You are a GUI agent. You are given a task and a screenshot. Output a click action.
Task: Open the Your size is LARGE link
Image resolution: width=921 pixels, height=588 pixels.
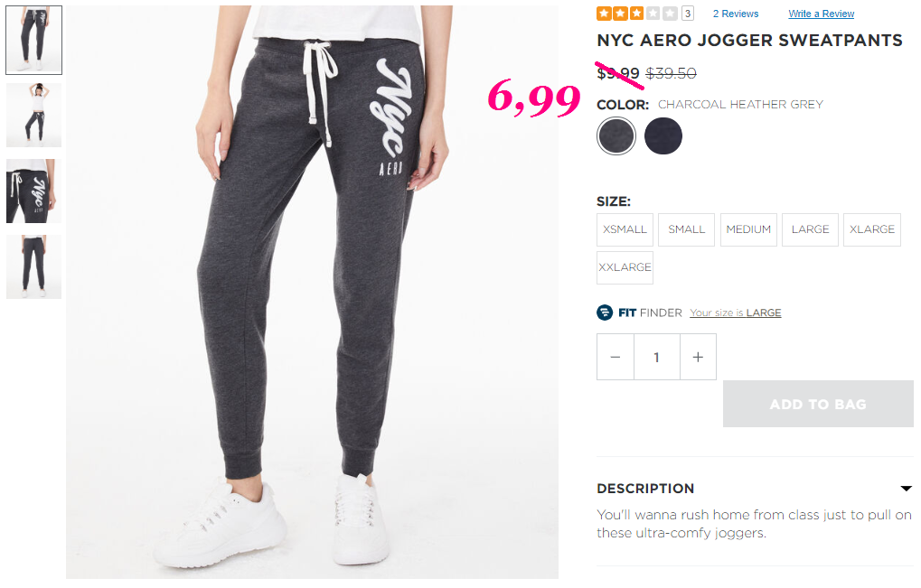(x=736, y=313)
